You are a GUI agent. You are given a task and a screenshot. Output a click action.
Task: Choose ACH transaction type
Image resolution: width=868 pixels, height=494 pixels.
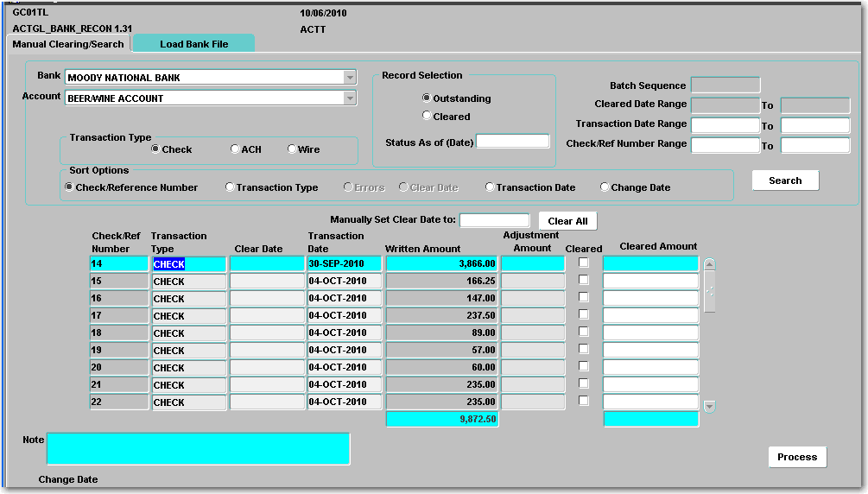tap(236, 149)
